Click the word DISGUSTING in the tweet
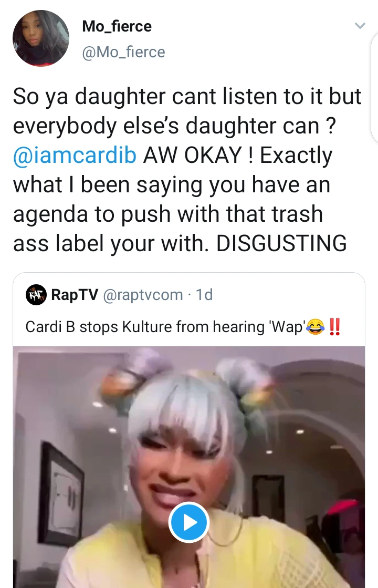The image size is (378, 588). pos(281,243)
